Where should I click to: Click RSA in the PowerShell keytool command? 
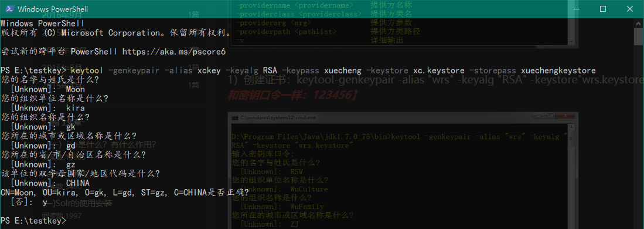(270, 70)
